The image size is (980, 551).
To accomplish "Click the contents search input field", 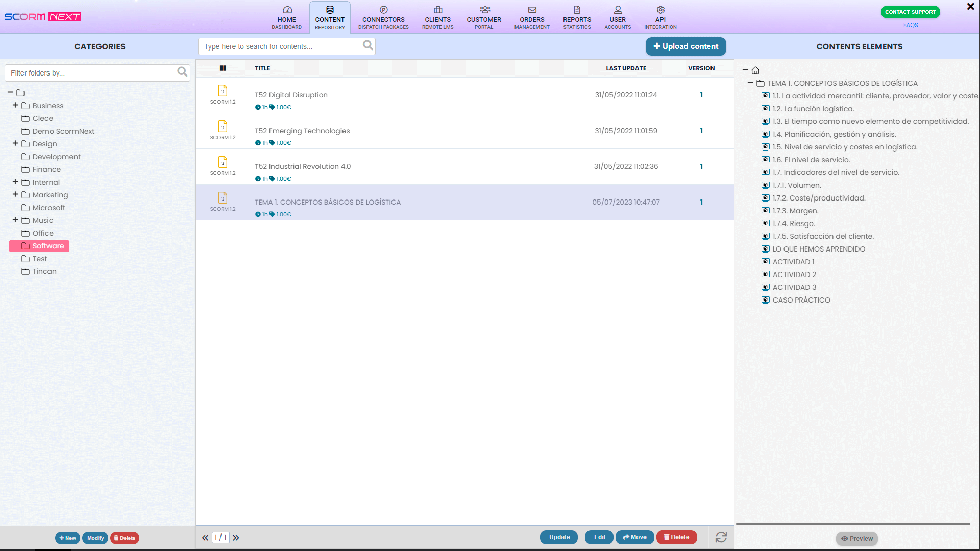I will pyautogui.click(x=281, y=46).
